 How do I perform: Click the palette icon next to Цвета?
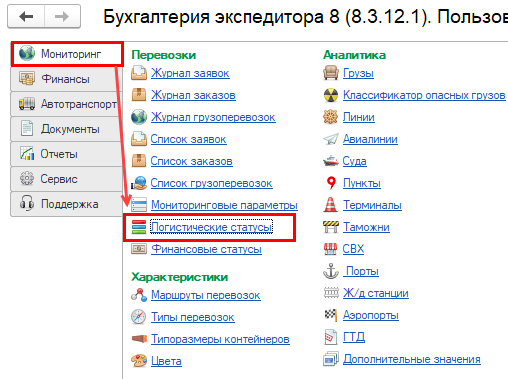(139, 361)
